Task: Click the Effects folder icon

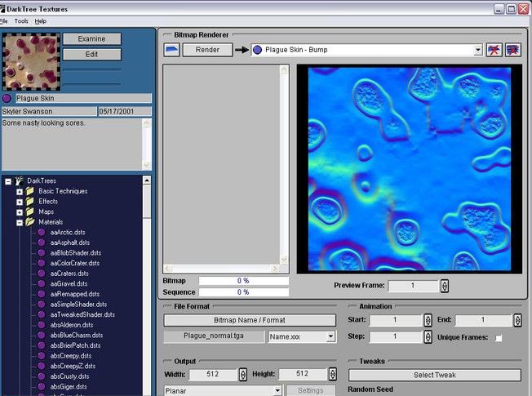Action: point(30,201)
